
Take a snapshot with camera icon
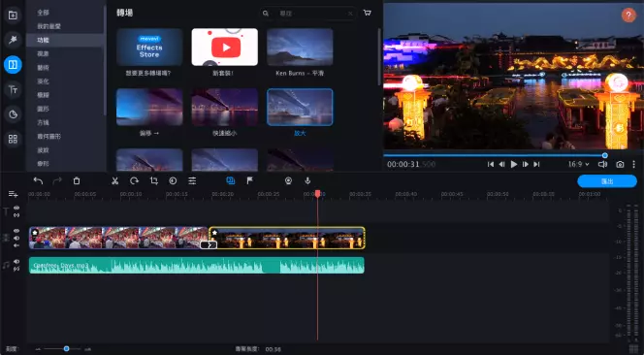(x=620, y=164)
